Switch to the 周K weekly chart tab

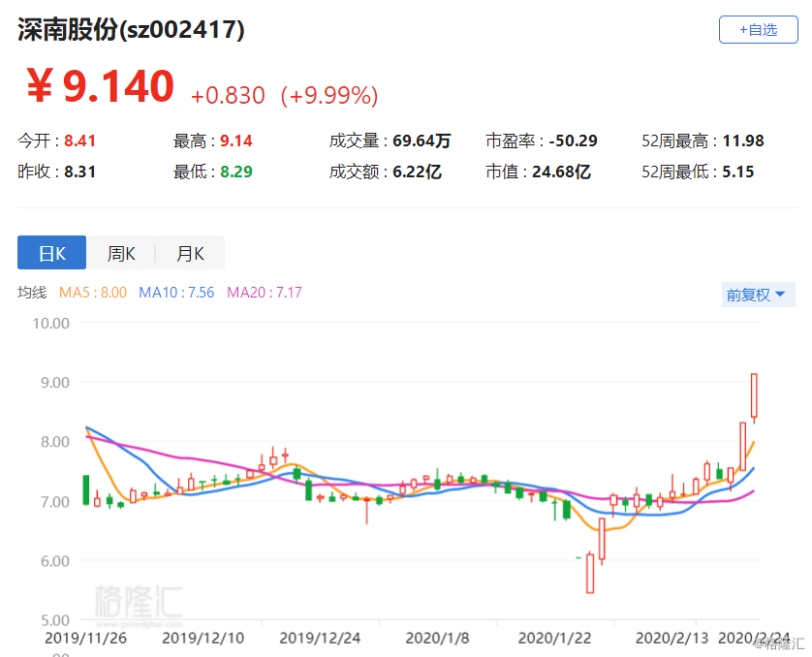tap(121, 253)
